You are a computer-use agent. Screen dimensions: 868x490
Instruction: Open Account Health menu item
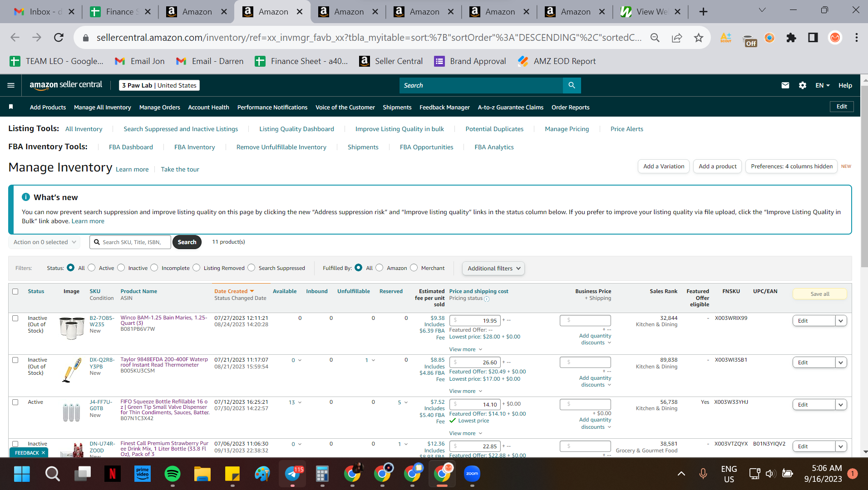pyautogui.click(x=208, y=107)
